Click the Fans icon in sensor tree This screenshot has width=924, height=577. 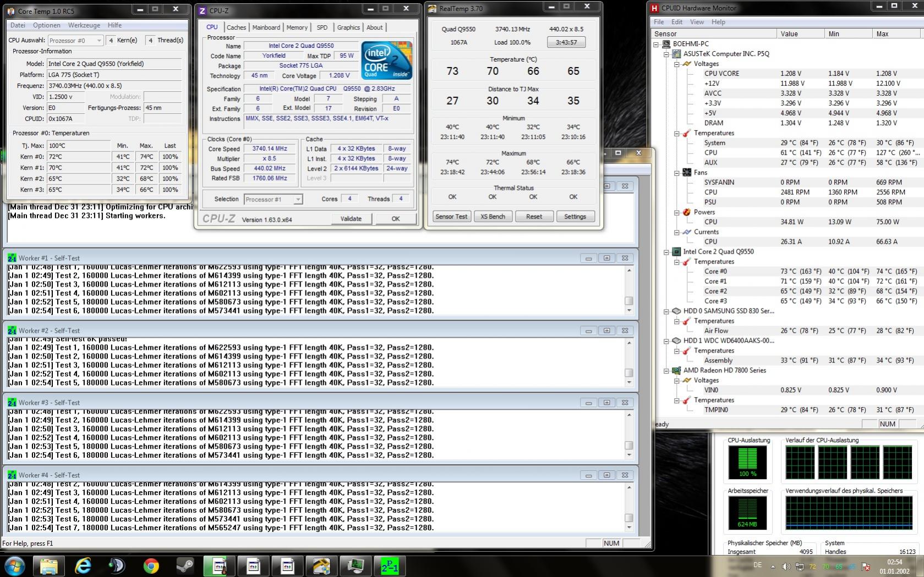tap(687, 173)
